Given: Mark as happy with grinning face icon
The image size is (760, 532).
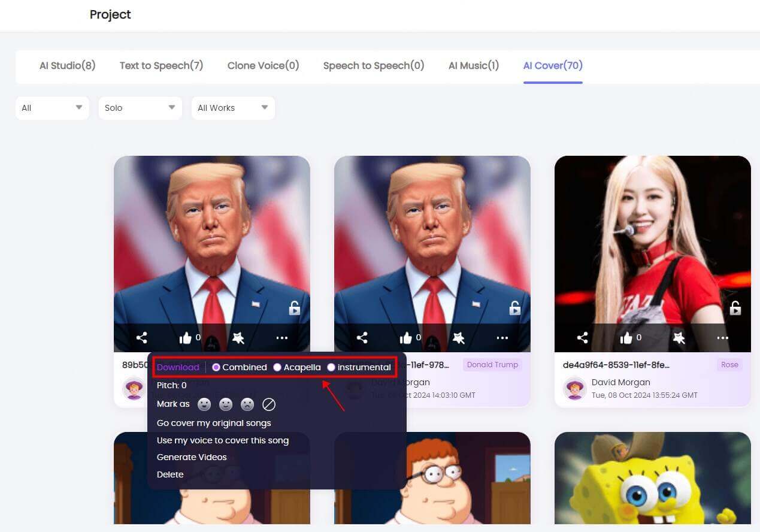Looking at the screenshot, I should 204,404.
